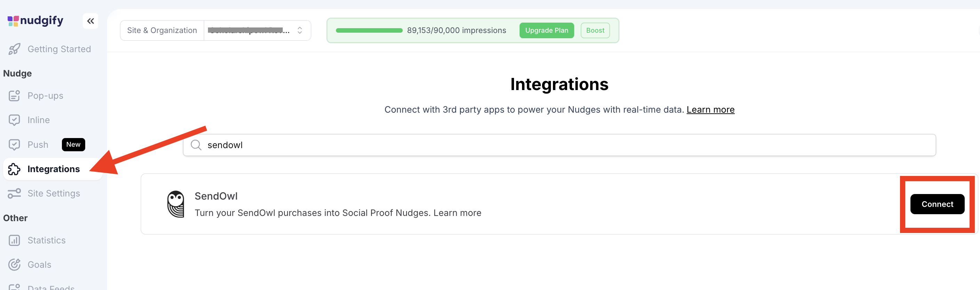
Task: Open the Pop-ups section
Action: (x=53, y=96)
